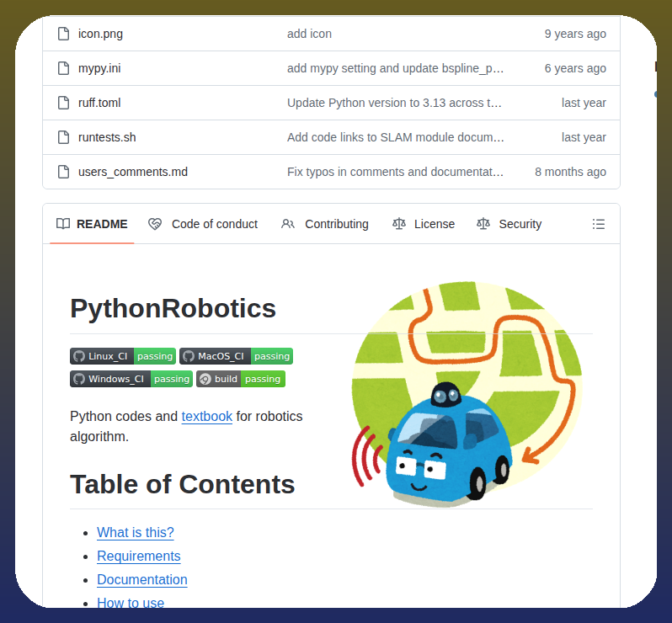Click the PythonRobotics car illustration
Viewport: 672px width, 623px height.
tap(467, 394)
